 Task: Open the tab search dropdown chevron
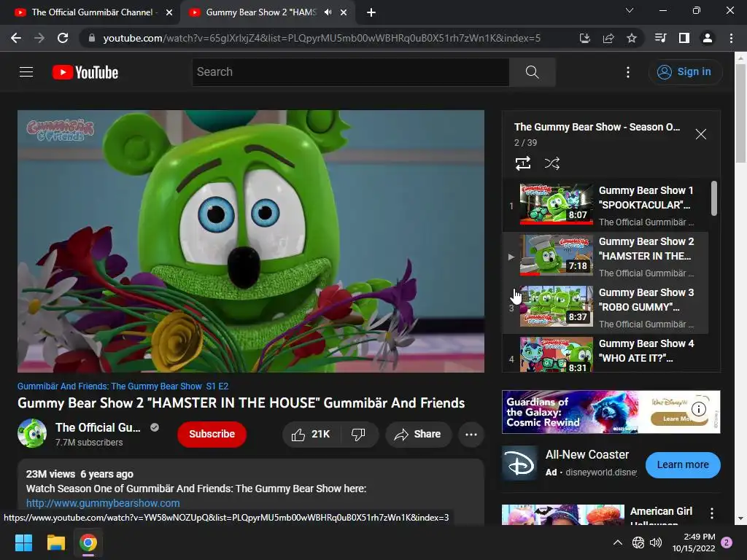pyautogui.click(x=630, y=10)
